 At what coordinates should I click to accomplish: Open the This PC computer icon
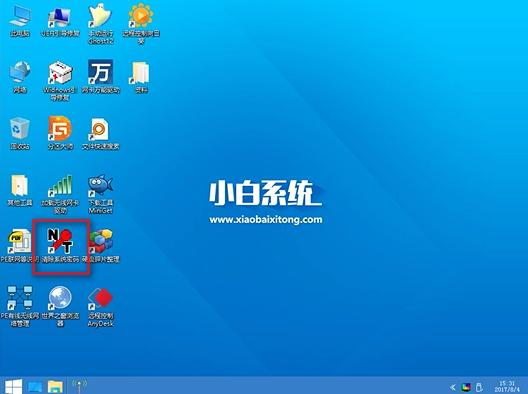pyautogui.click(x=20, y=21)
